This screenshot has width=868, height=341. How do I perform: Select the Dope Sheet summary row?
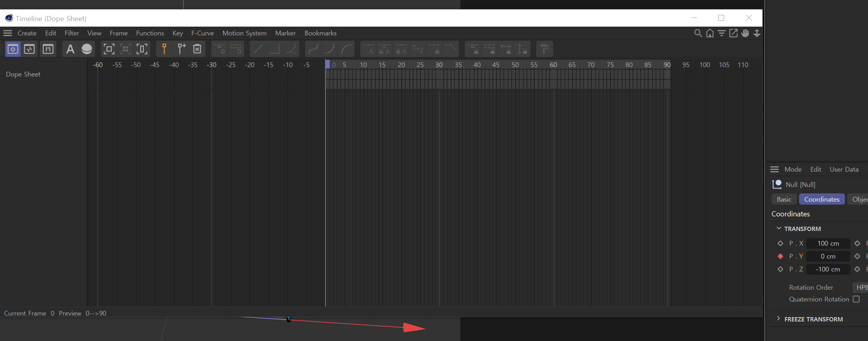[x=23, y=74]
